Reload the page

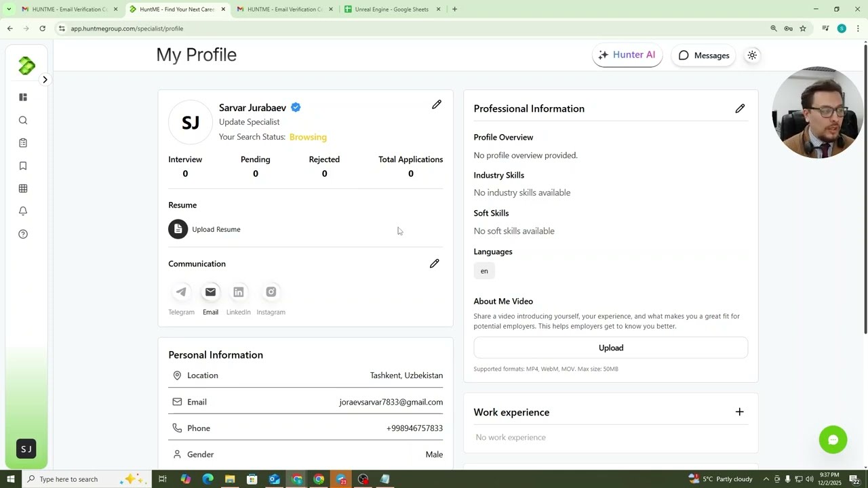(x=42, y=28)
